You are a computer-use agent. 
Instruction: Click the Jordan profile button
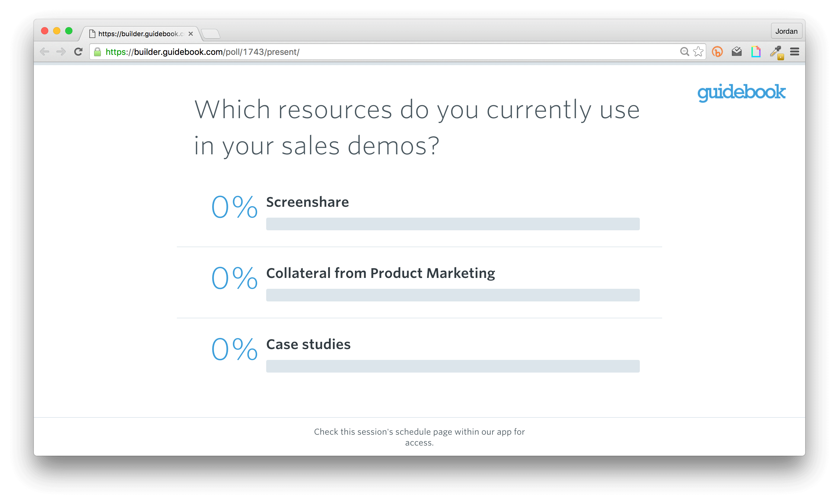tap(786, 31)
